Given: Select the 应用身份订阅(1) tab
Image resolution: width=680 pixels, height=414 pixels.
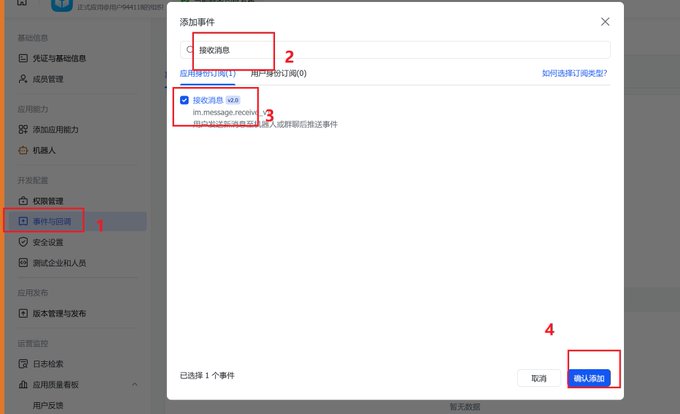Looking at the screenshot, I should point(208,73).
